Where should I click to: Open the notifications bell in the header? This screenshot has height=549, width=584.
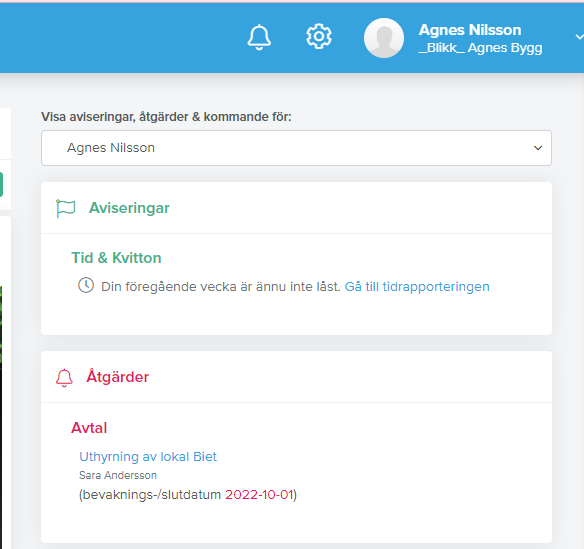[x=259, y=37]
